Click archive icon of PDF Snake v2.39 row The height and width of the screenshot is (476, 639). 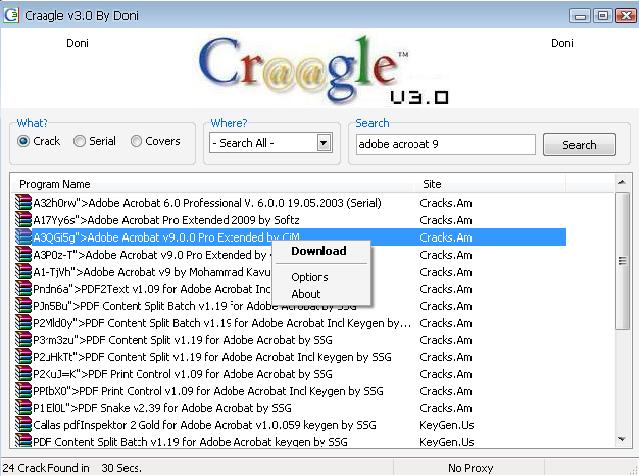[x=23, y=408]
